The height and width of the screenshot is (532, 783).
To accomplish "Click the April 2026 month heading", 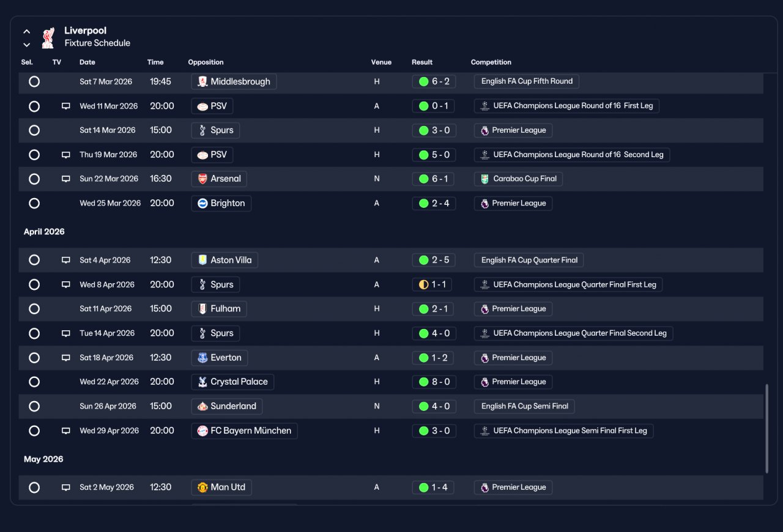I will [44, 232].
